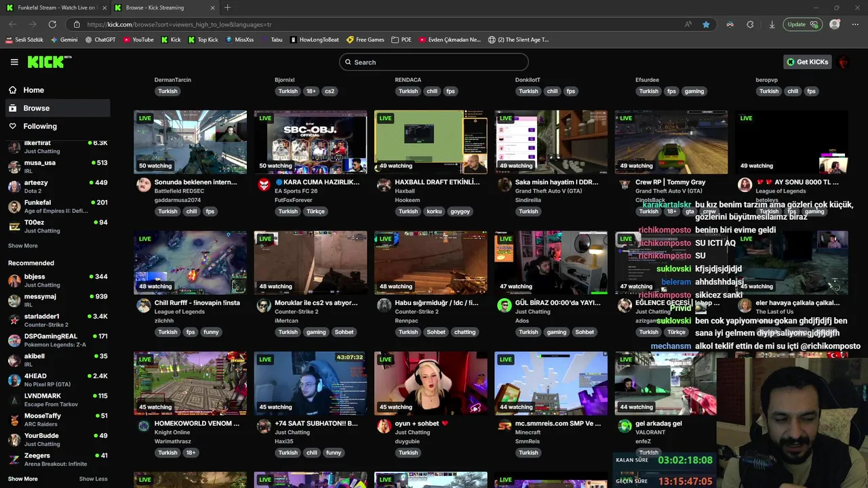The width and height of the screenshot is (868, 488).
Task: Open arteezy channel in sidebar
Action: click(x=58, y=186)
